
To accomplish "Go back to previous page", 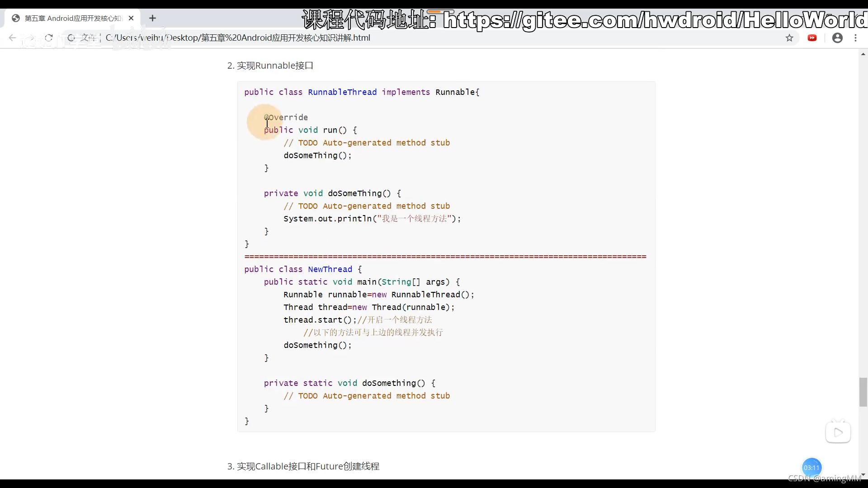I will tap(12, 38).
